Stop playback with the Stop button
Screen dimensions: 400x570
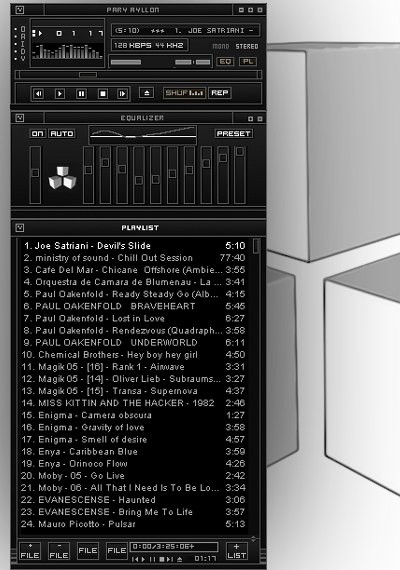[x=103, y=94]
